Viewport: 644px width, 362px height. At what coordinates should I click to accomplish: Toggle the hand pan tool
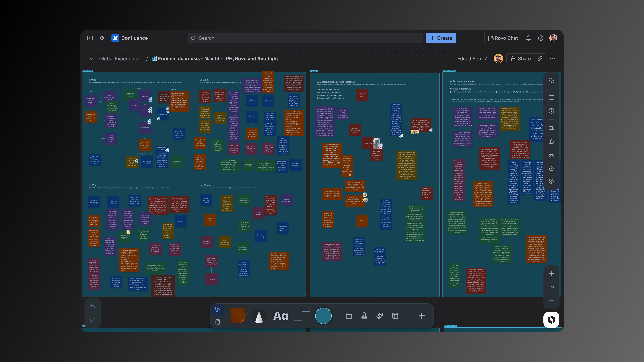[x=217, y=322]
